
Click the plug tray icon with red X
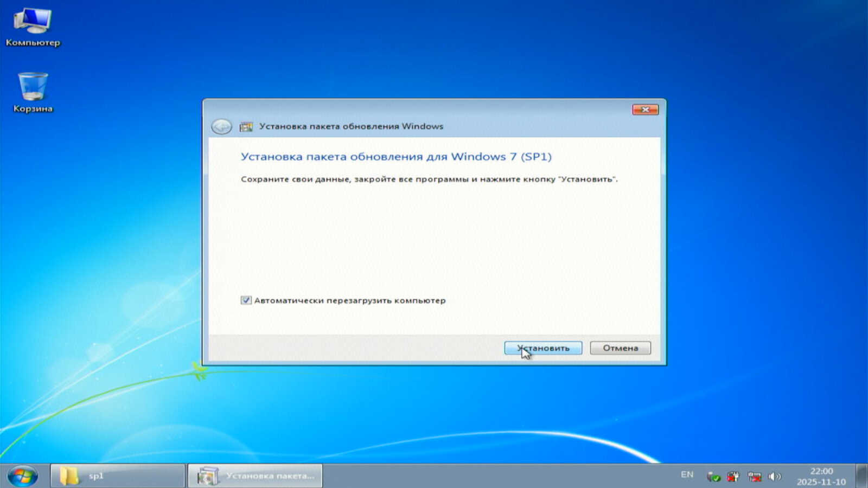pyautogui.click(x=733, y=476)
